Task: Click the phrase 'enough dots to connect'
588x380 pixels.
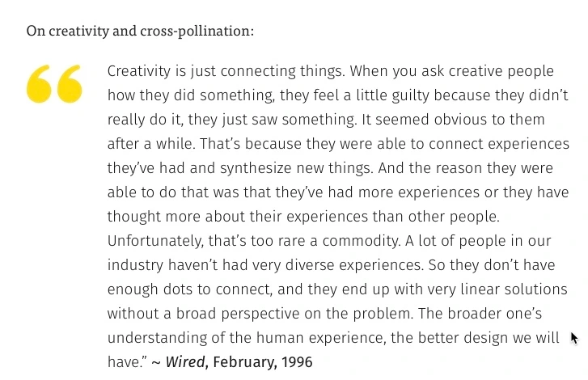Action: click(189, 289)
